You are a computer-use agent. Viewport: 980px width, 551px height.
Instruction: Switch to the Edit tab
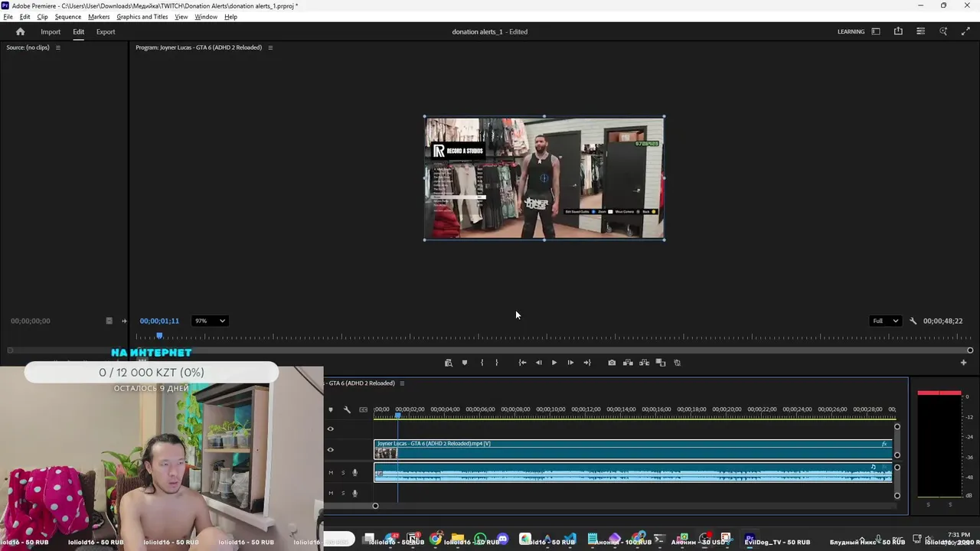click(78, 31)
